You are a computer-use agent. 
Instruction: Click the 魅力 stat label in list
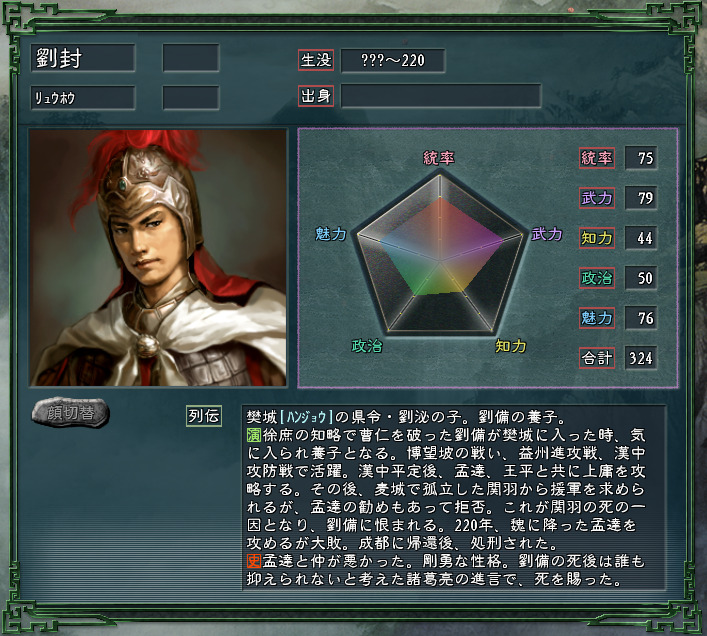597,318
